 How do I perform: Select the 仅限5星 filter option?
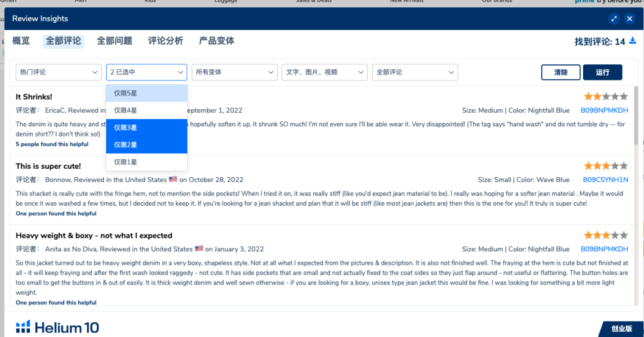pos(147,93)
